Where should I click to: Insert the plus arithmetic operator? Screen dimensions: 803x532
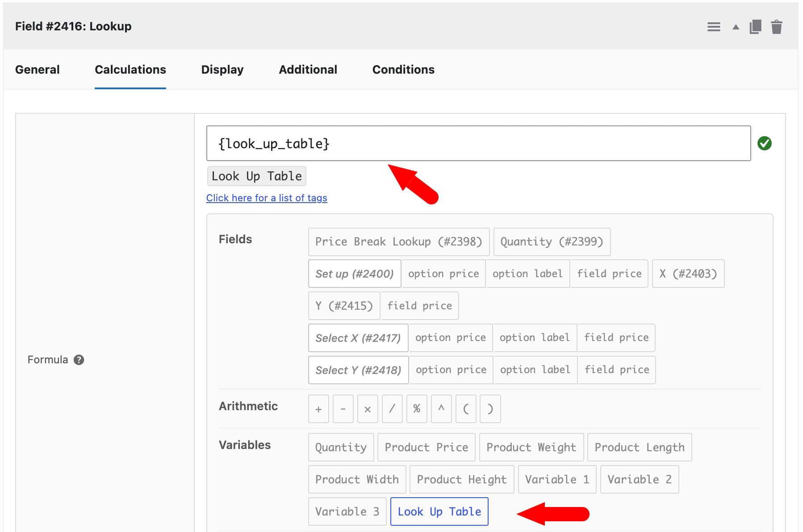318,409
